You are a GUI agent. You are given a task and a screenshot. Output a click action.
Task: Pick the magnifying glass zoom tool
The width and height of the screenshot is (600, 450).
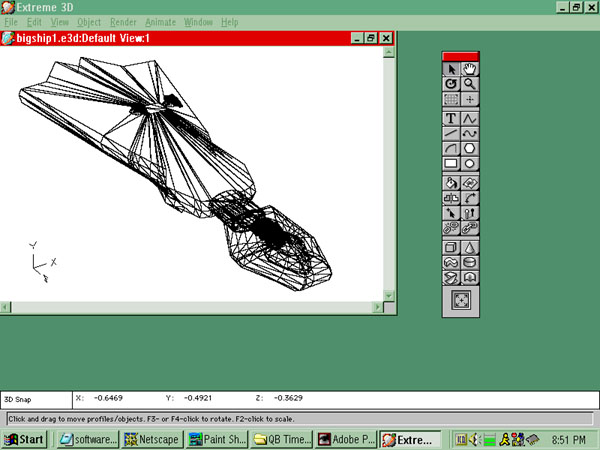point(469,84)
